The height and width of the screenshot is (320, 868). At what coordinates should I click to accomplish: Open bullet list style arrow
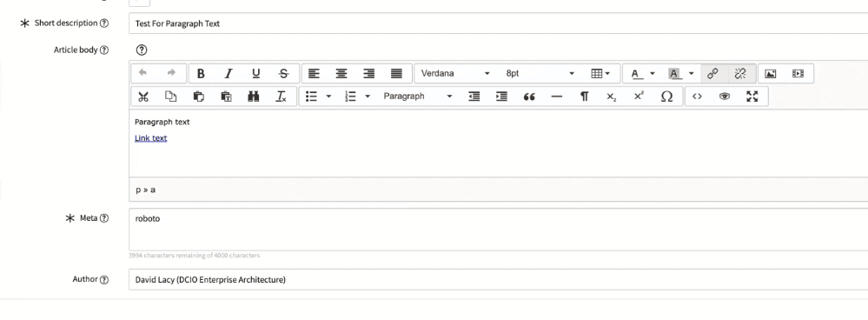(x=328, y=97)
